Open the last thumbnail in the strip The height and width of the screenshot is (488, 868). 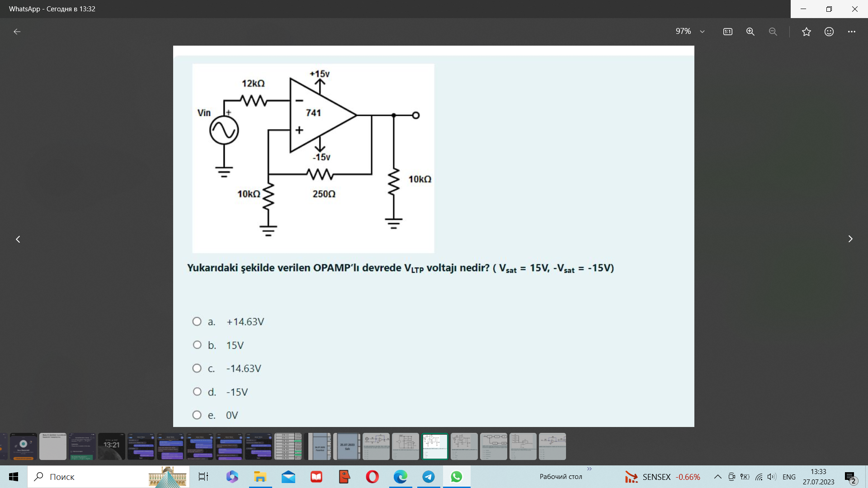[x=552, y=446]
